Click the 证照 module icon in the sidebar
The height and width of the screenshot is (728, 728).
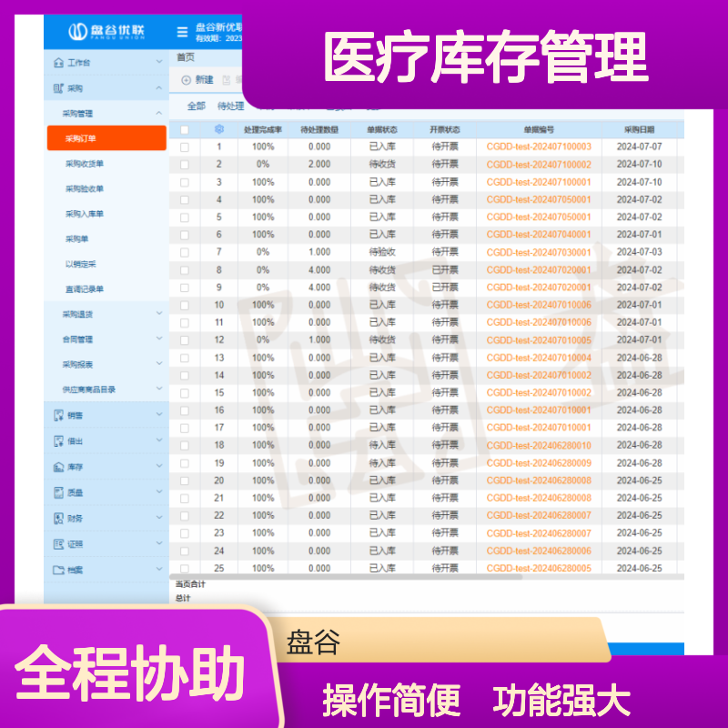point(58,544)
